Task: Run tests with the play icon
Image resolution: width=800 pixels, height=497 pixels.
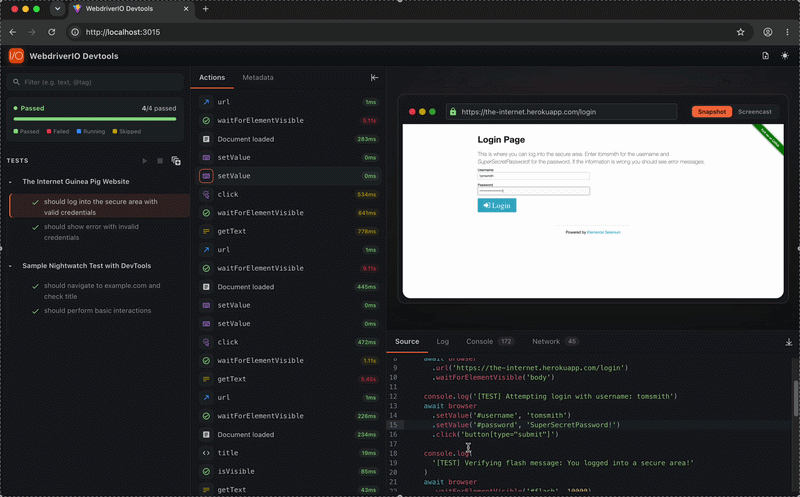Action: tap(144, 161)
